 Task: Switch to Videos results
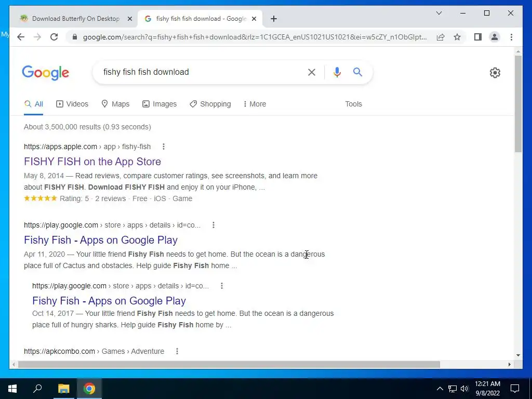pyautogui.click(x=72, y=104)
